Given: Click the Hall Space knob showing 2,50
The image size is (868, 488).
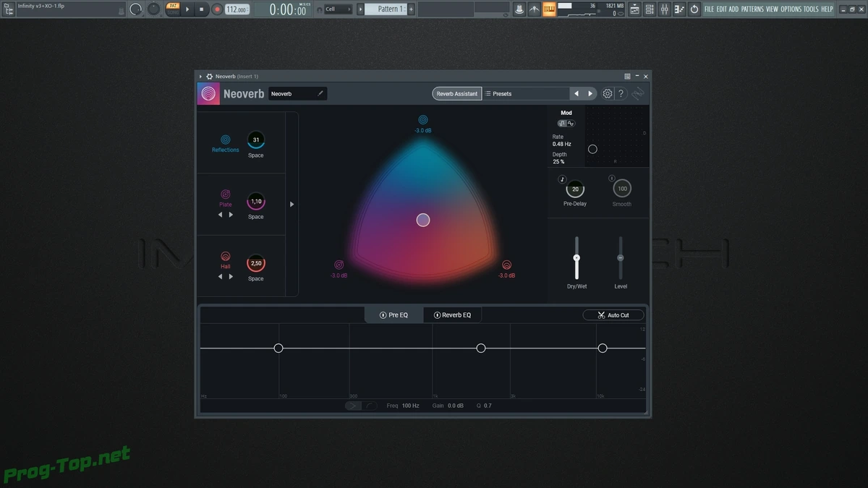Looking at the screenshot, I should click(256, 264).
